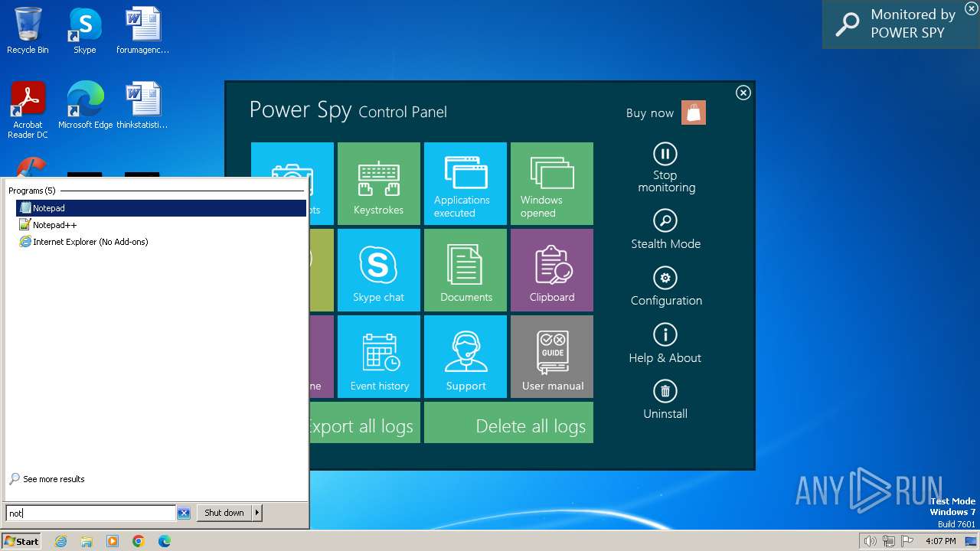980x551 pixels.
Task: Open Configuration settings
Action: 665,286
